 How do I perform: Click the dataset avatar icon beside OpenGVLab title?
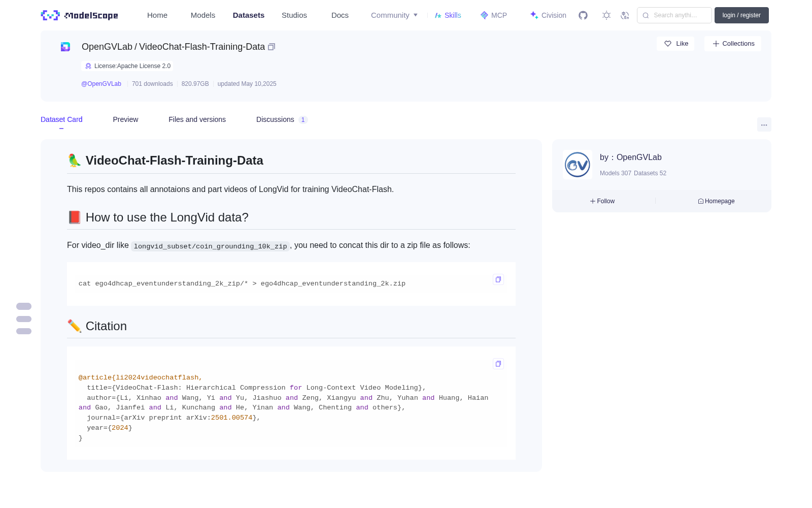point(65,47)
